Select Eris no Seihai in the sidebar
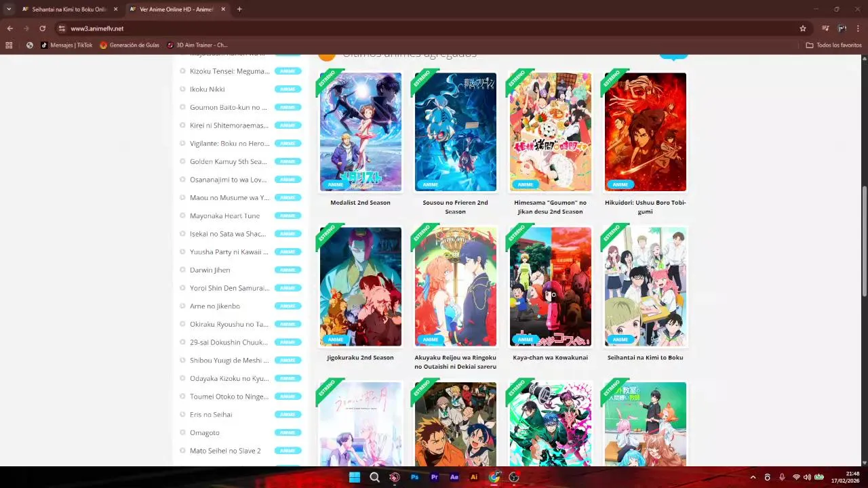This screenshot has width=868, height=488. 211,415
